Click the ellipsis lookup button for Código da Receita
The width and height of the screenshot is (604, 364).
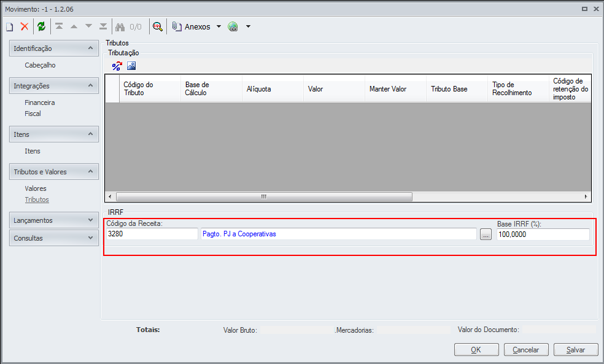(x=486, y=234)
